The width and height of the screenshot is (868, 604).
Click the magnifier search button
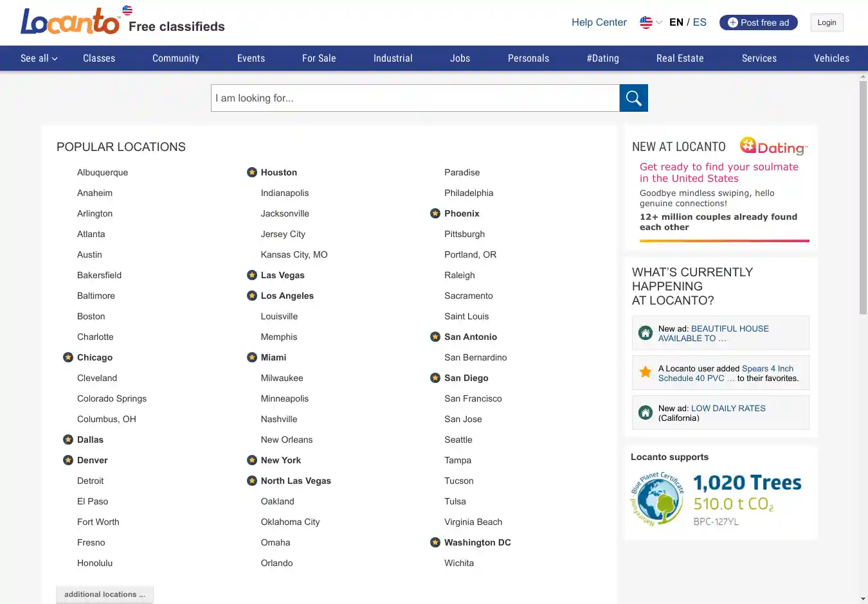point(633,98)
